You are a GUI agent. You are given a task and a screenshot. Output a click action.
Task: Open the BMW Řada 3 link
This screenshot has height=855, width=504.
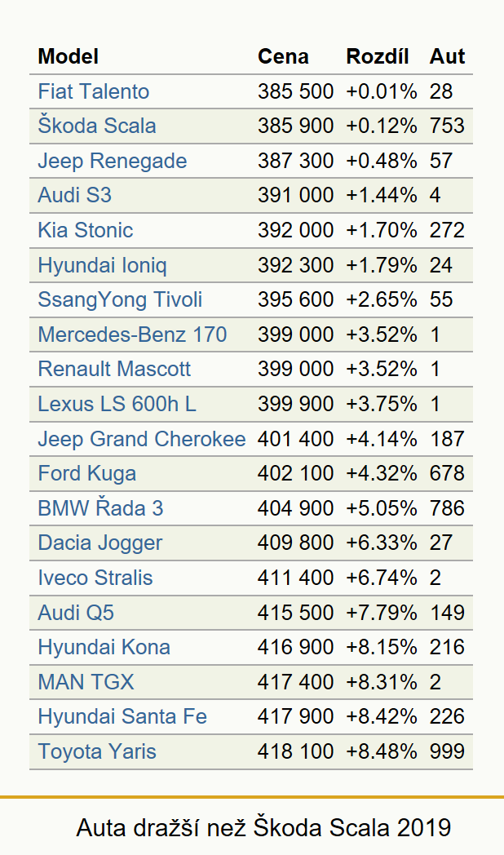101,508
